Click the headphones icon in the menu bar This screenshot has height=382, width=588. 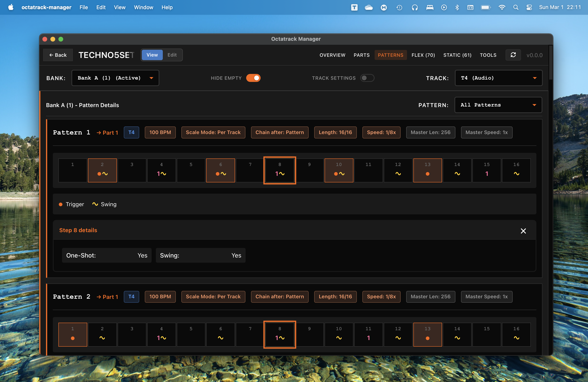415,7
